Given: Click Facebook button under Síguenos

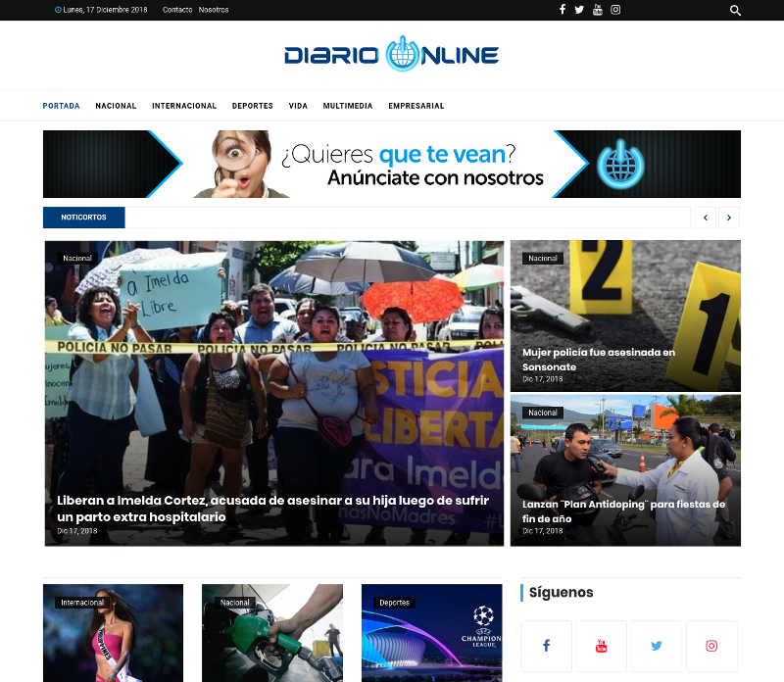Looking at the screenshot, I should [546, 646].
